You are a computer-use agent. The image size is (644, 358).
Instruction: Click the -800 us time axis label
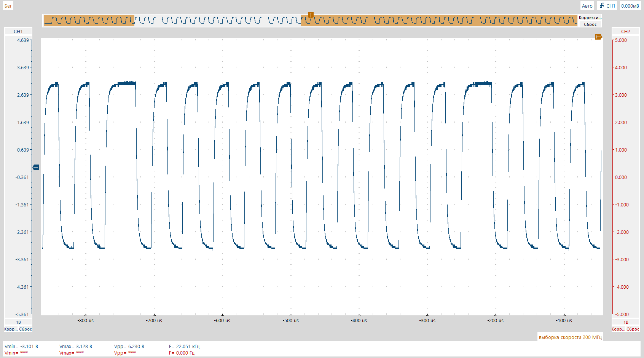86,321
